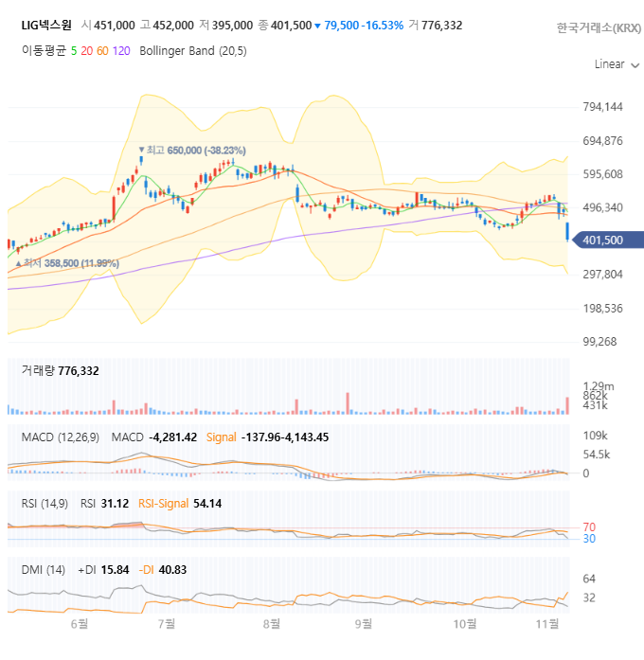Click the high price 452,000 value
Screen dimensions: 644x660
point(173,26)
